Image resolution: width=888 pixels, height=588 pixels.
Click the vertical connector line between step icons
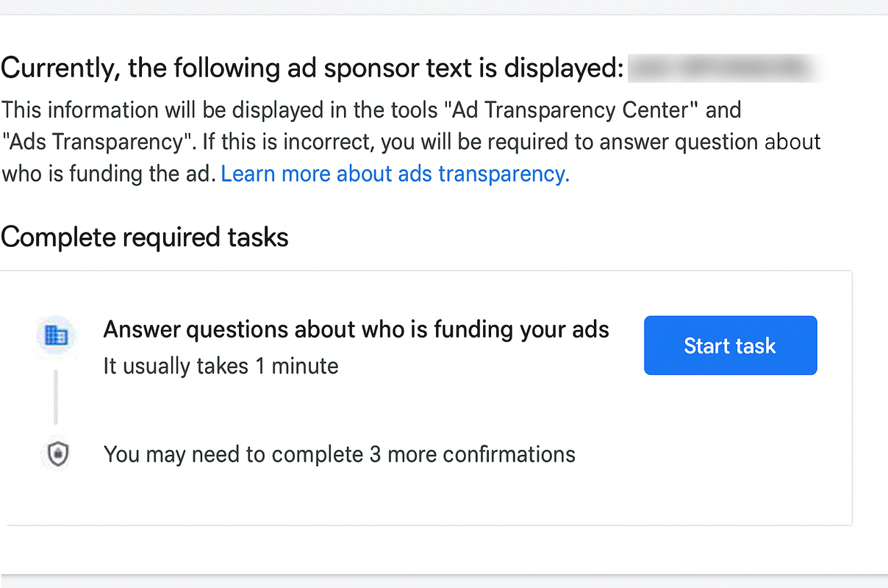click(56, 397)
